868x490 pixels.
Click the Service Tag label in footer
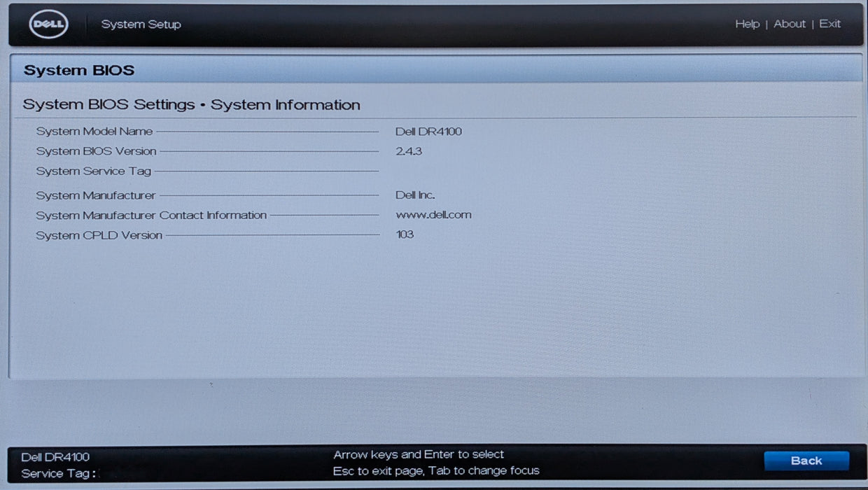tap(59, 474)
